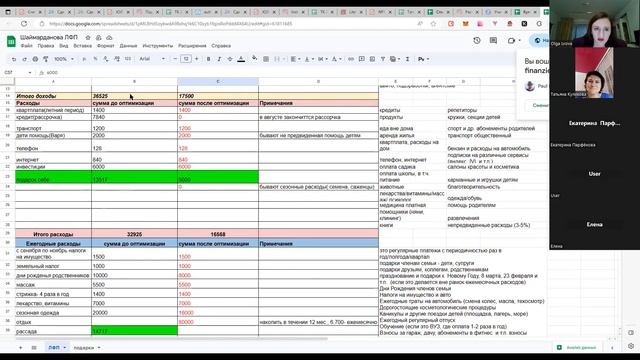Open the more number formats (123) menu

click(128, 59)
